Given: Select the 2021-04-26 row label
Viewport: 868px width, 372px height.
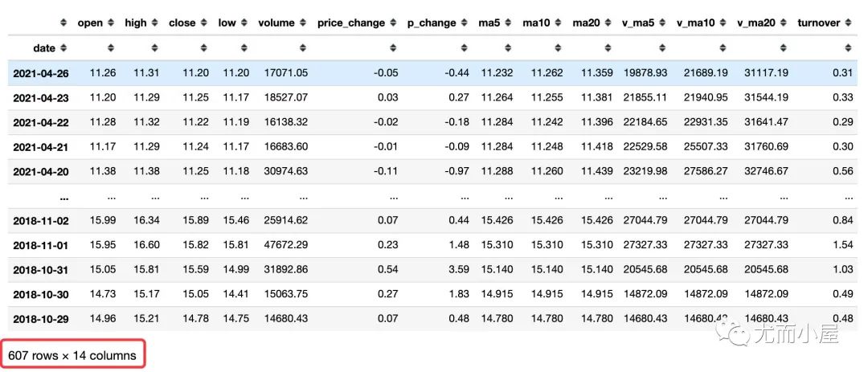Looking at the screenshot, I should [x=40, y=73].
